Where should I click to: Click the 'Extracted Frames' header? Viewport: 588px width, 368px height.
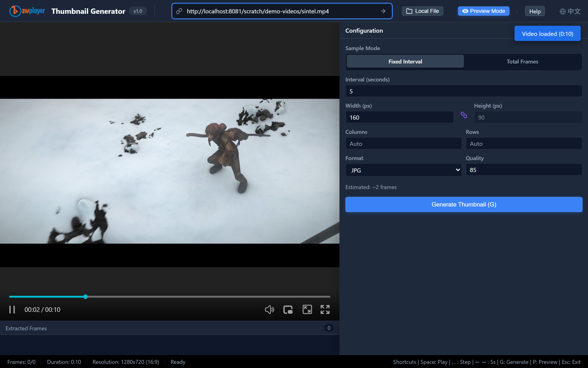(26, 328)
